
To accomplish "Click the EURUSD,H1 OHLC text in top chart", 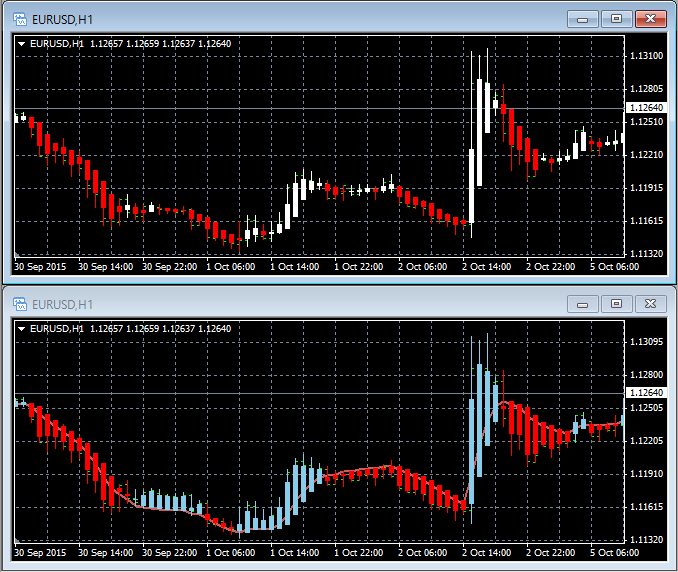I will click(131, 44).
